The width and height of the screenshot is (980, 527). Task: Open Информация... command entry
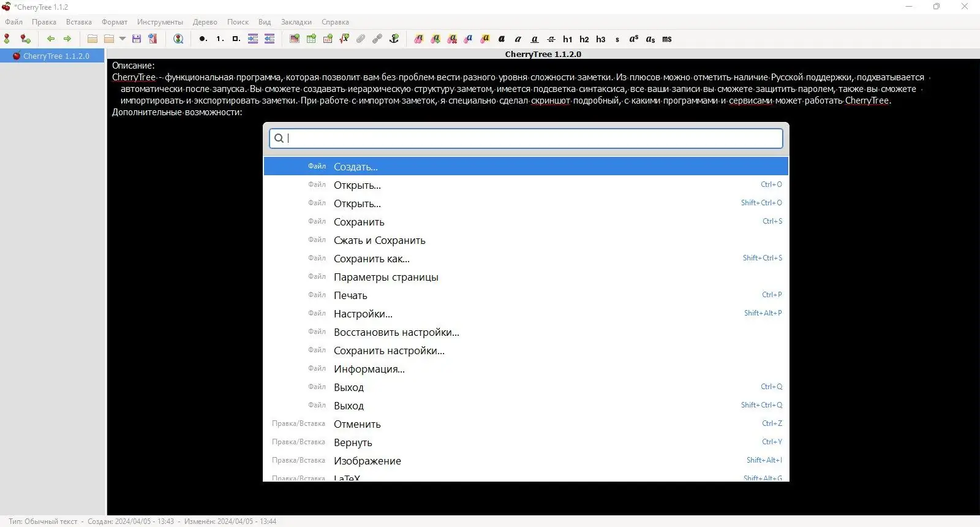[x=526, y=368]
